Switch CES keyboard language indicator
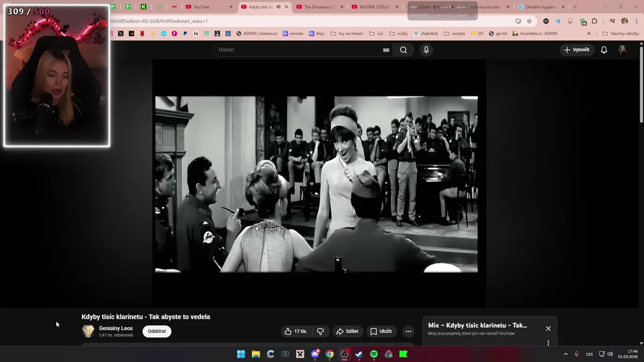This screenshot has height=362, width=644. coord(589,354)
